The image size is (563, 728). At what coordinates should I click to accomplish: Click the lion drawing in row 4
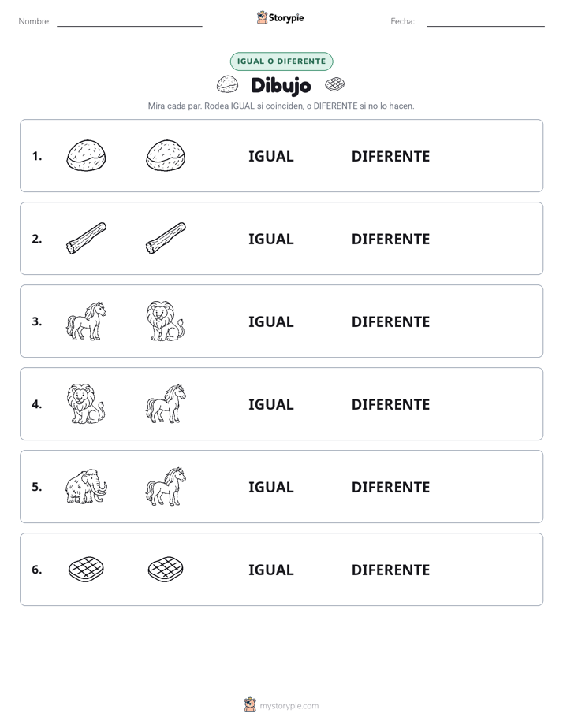pyautogui.click(x=86, y=403)
